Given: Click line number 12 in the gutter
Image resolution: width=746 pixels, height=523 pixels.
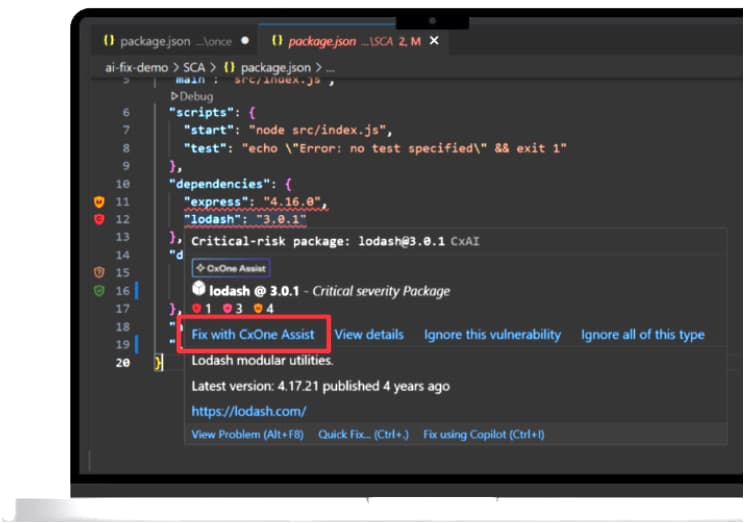Looking at the screenshot, I should (x=122, y=219).
